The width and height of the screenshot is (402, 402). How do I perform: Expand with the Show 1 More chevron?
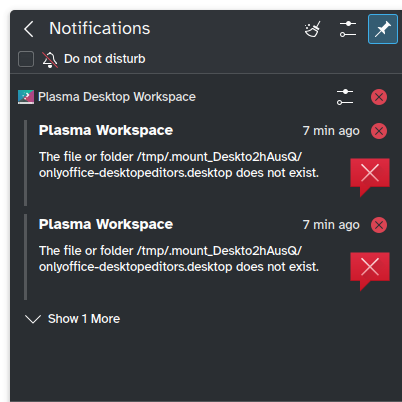33,319
